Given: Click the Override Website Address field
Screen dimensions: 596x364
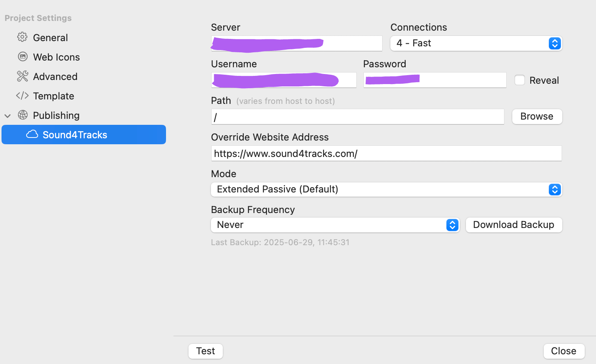Looking at the screenshot, I should pyautogui.click(x=386, y=154).
